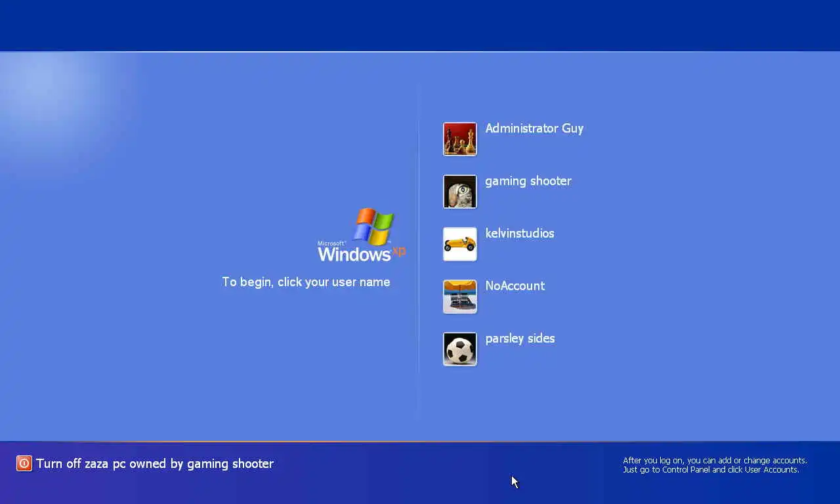This screenshot has height=504, width=840.
Task: Select the gaming shooter user name
Action: [528, 181]
